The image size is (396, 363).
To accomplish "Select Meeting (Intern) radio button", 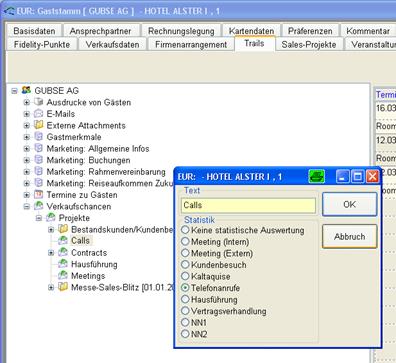I will click(x=185, y=241).
